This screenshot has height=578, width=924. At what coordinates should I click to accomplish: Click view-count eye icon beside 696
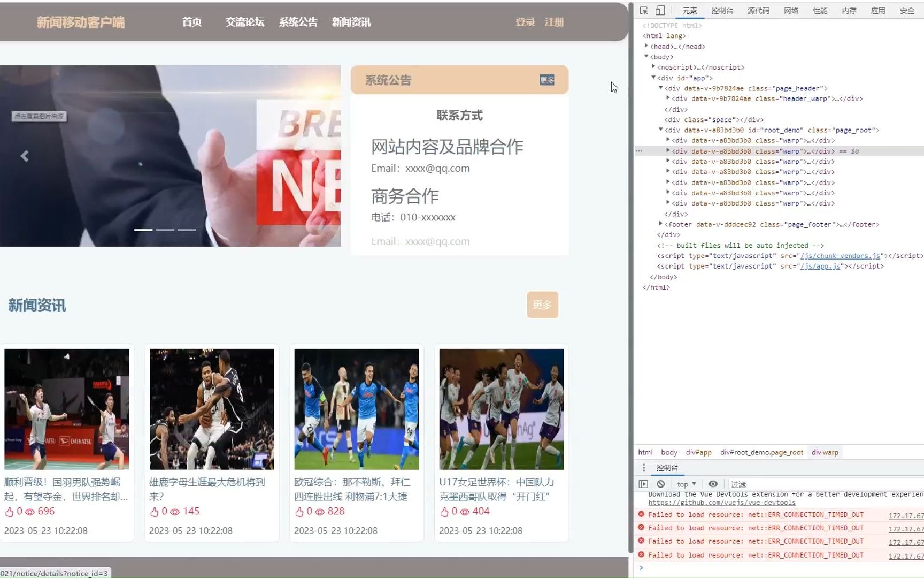pyautogui.click(x=30, y=512)
